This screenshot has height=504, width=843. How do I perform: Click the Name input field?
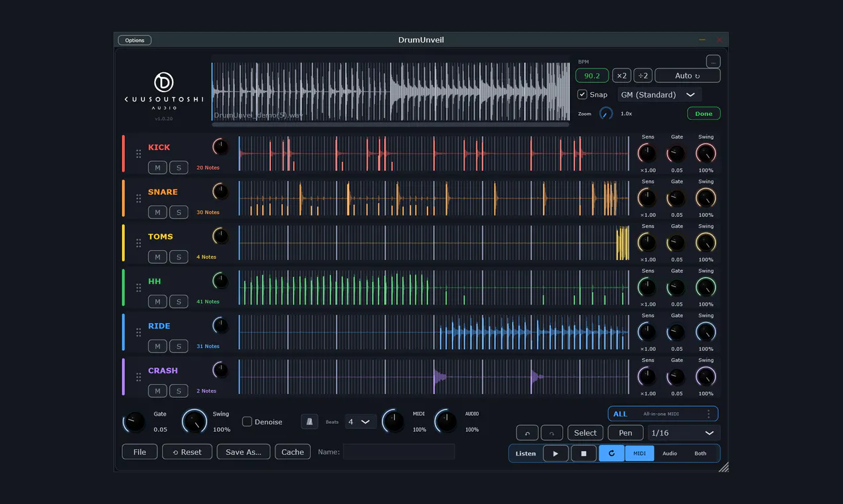point(398,452)
